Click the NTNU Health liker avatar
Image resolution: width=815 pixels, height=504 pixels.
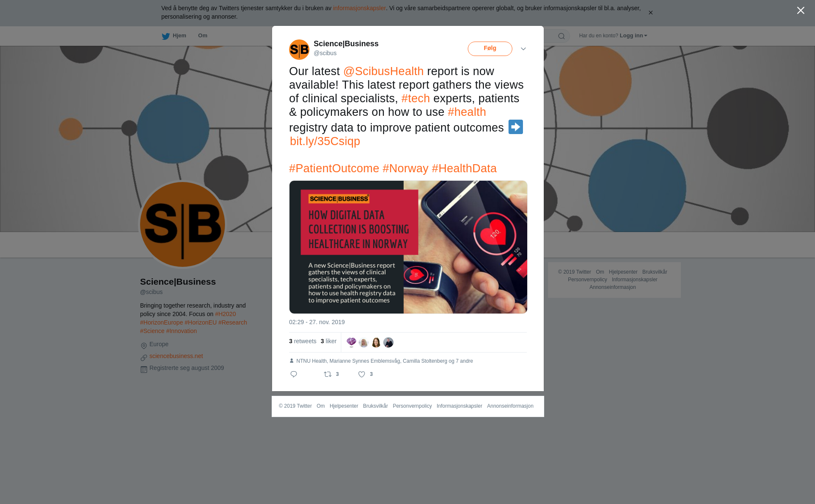pos(351,342)
